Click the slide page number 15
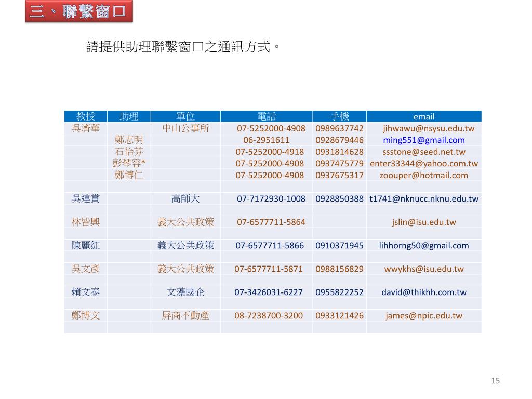532x399 pixels. click(495, 381)
